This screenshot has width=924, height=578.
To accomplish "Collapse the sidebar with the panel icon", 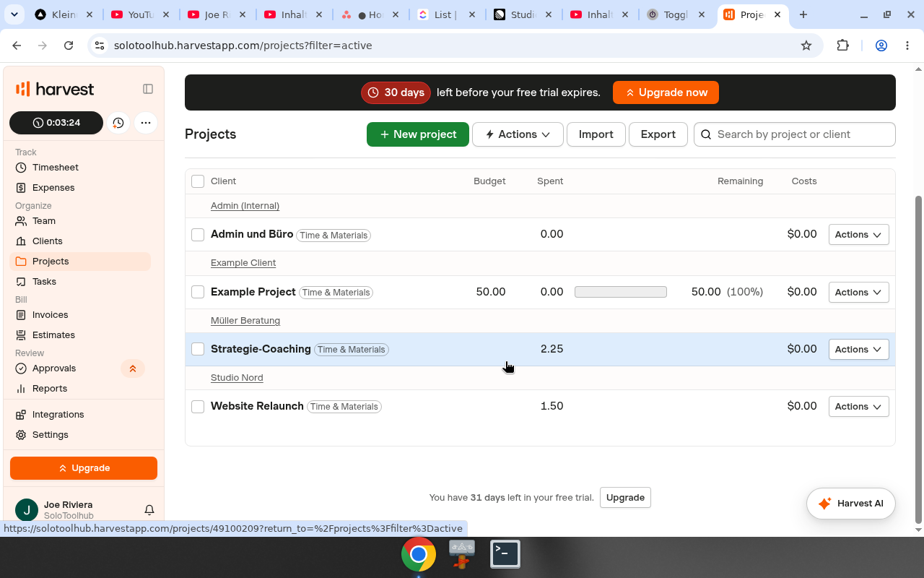I will [148, 89].
